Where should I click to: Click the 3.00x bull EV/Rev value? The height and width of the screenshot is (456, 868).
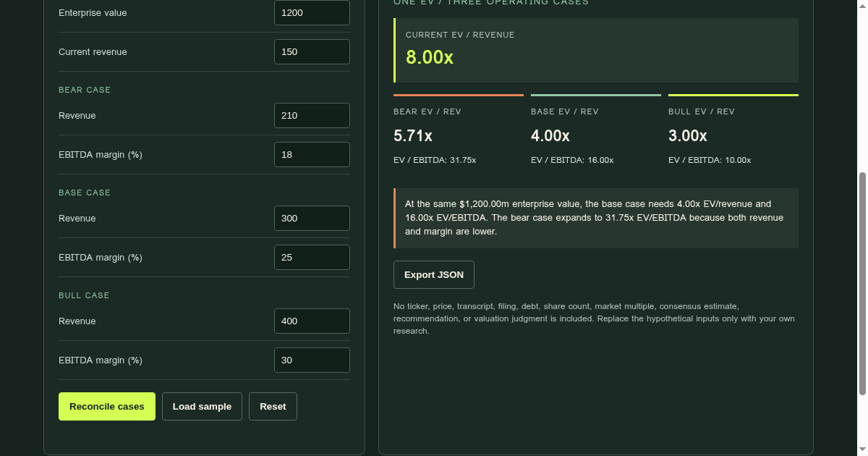coord(688,136)
